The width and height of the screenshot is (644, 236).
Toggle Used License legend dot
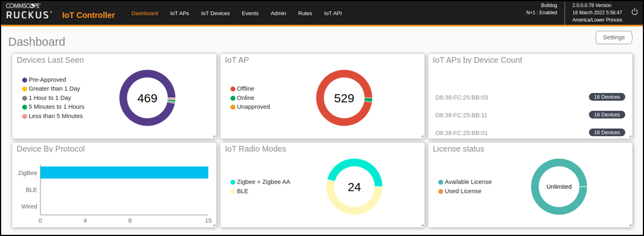[x=441, y=192]
